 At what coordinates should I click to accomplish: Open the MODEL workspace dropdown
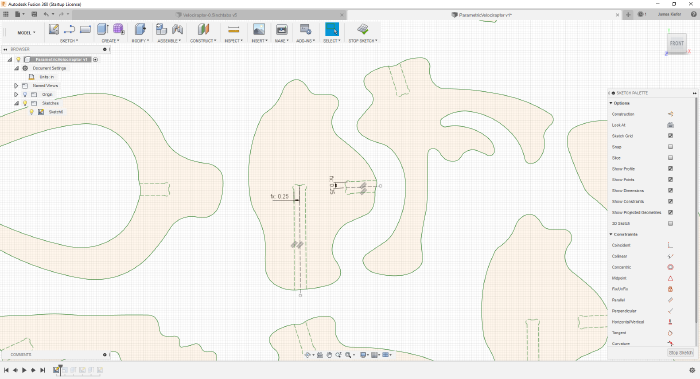click(26, 33)
